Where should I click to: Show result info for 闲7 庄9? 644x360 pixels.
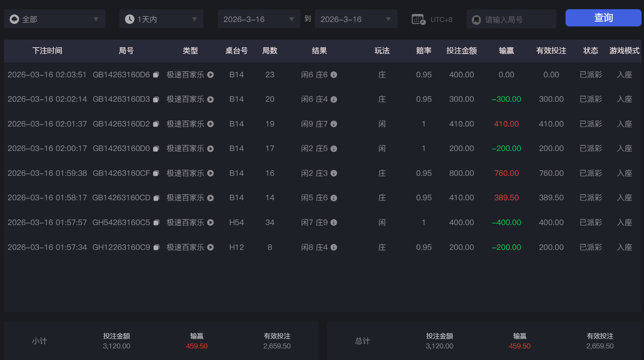coord(334,223)
